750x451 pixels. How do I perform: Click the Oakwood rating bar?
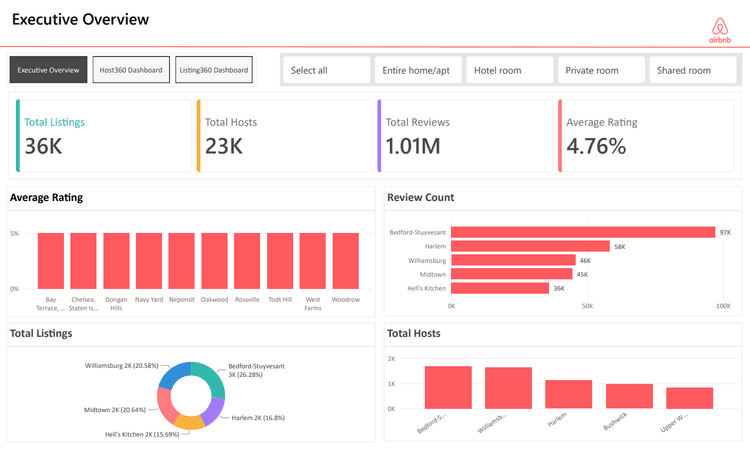pyautogui.click(x=214, y=261)
